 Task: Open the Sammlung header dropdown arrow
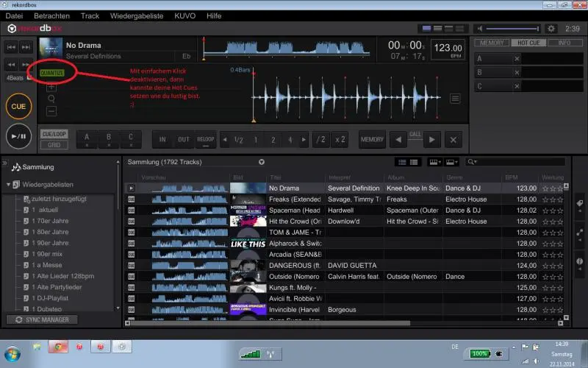261,162
